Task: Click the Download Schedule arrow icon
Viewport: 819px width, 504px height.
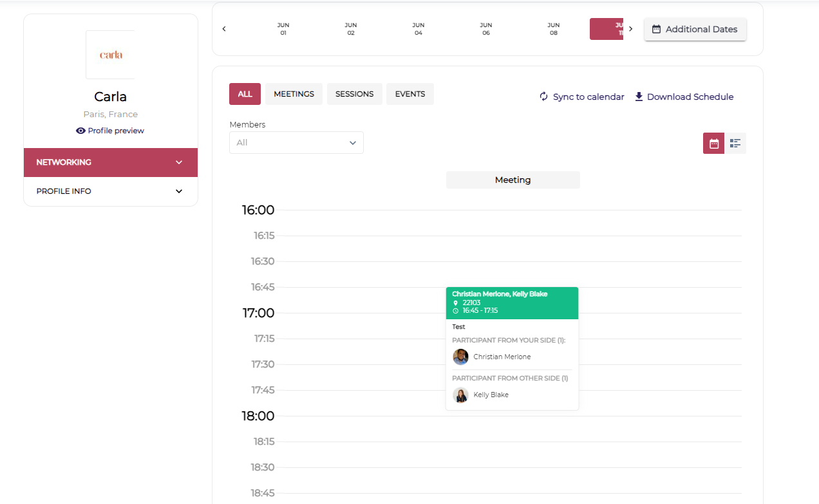Action: [x=639, y=97]
